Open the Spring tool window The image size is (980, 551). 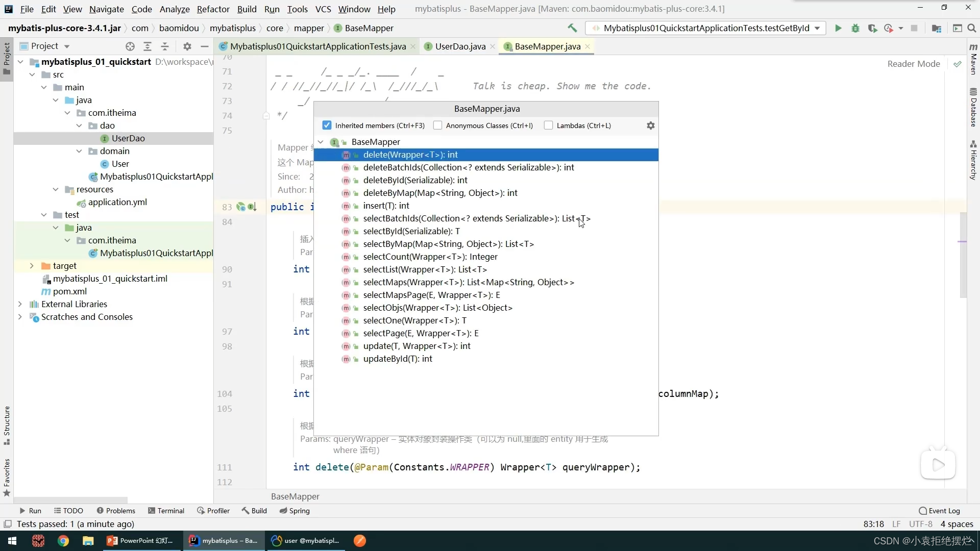[295, 511]
